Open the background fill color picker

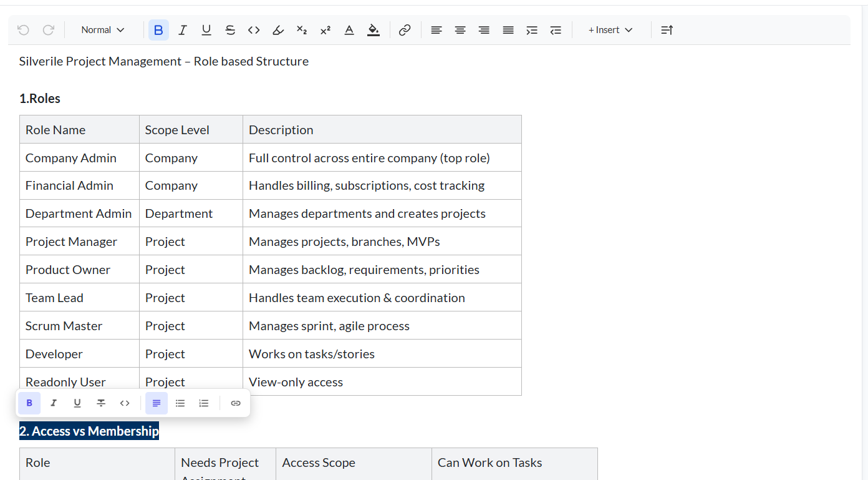coord(374,30)
